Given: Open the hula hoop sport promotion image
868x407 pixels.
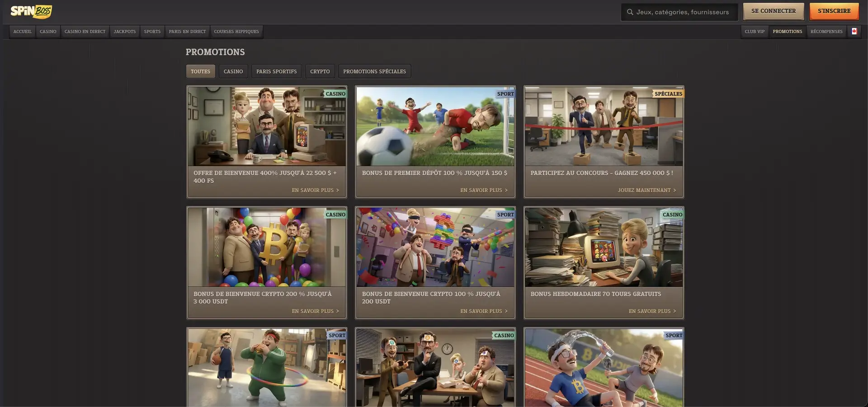Looking at the screenshot, I should click(x=267, y=368).
